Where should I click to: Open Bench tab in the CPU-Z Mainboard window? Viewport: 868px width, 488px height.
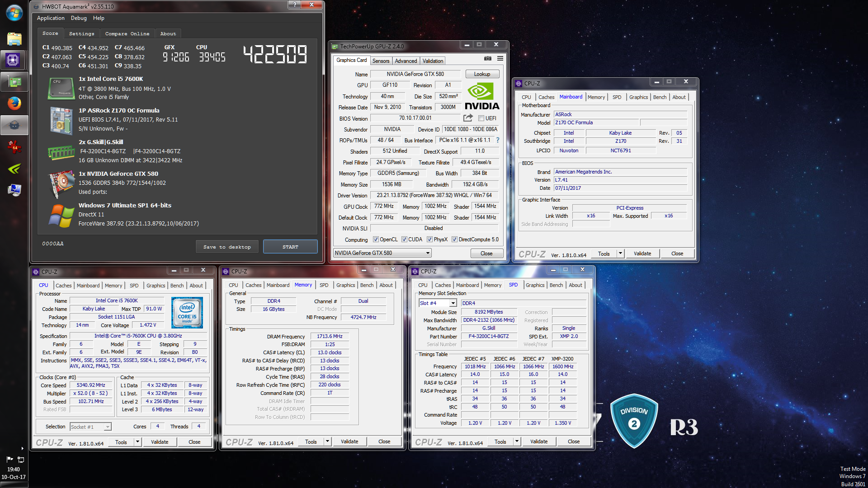coord(660,97)
